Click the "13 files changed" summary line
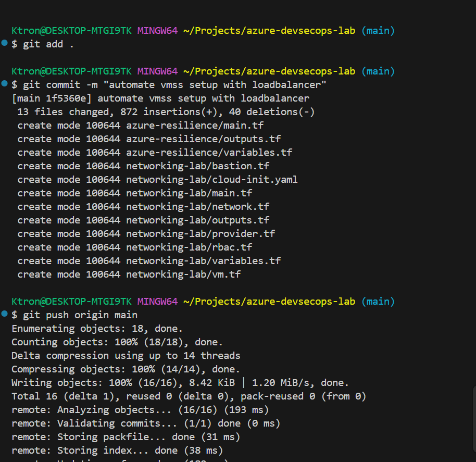The height and width of the screenshot is (462, 476). coord(166,112)
